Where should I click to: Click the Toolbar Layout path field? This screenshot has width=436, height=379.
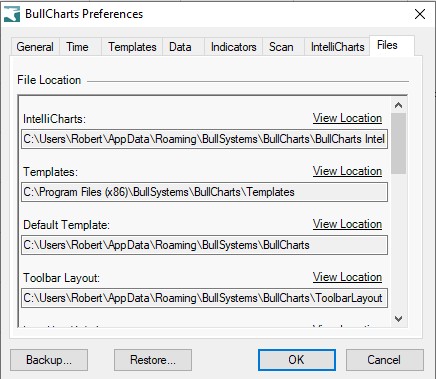204,298
